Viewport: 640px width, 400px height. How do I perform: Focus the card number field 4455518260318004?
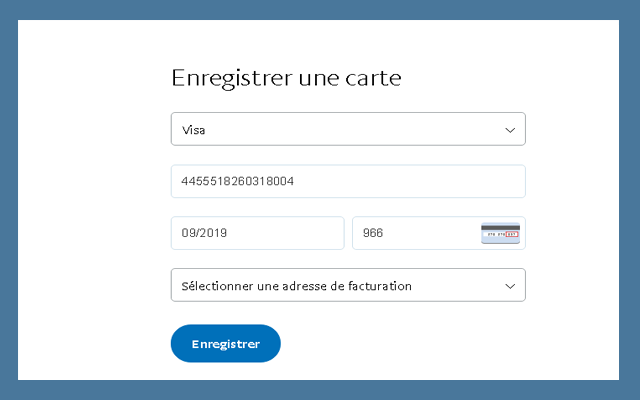[x=348, y=182]
